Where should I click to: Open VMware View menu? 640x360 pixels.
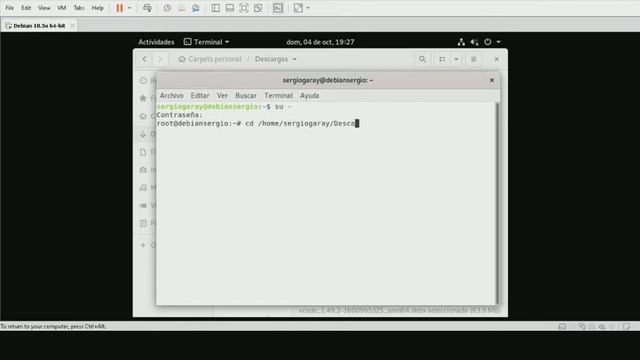44,8
